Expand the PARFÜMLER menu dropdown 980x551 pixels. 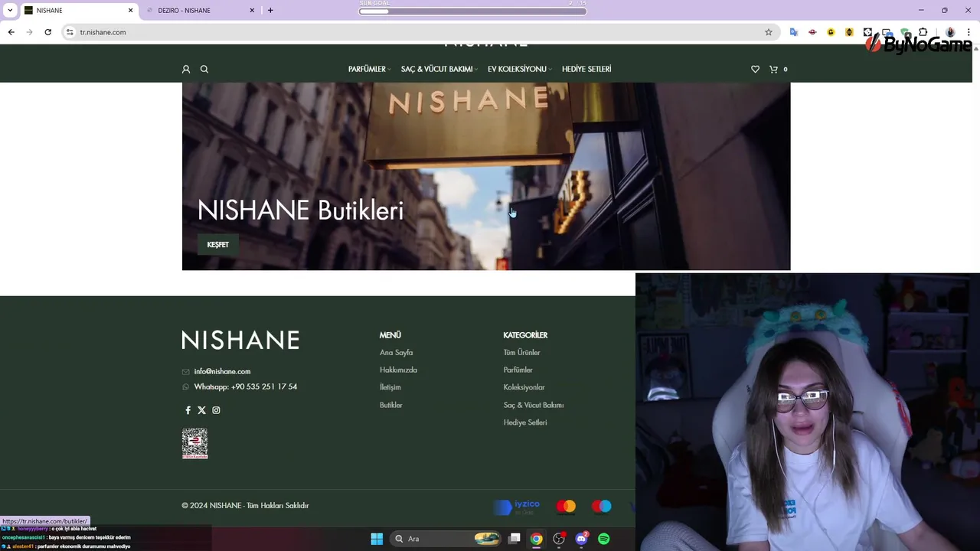369,69
